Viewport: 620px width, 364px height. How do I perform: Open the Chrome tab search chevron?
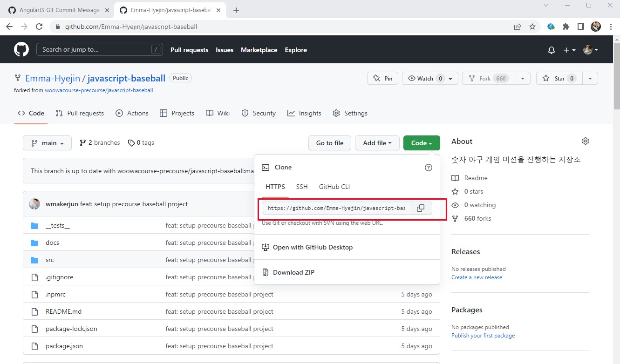tap(546, 5)
